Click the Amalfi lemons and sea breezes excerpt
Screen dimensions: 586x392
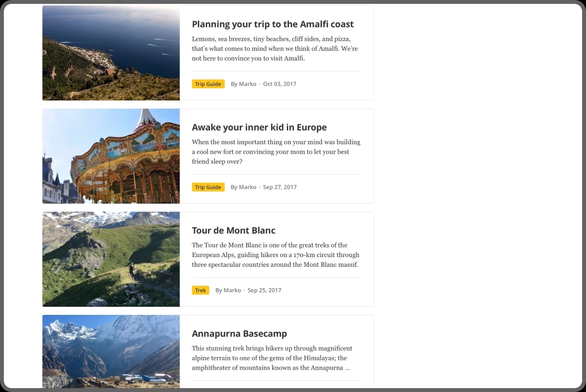click(x=275, y=49)
